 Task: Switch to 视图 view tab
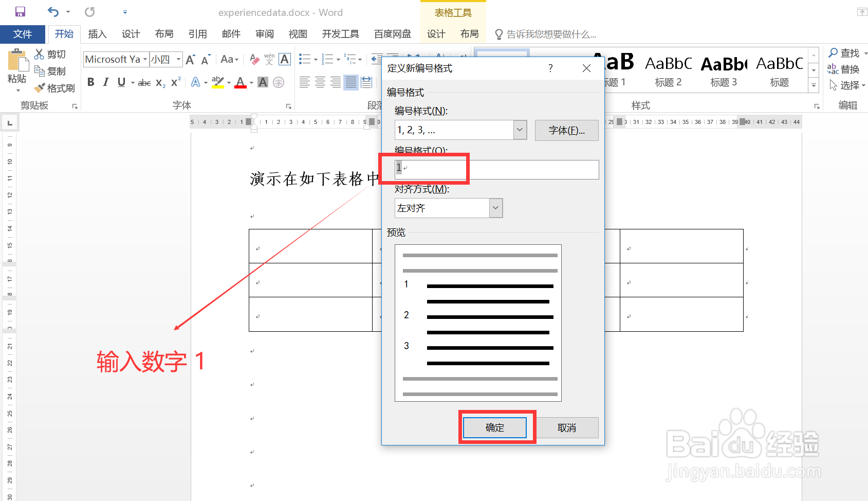pyautogui.click(x=298, y=34)
